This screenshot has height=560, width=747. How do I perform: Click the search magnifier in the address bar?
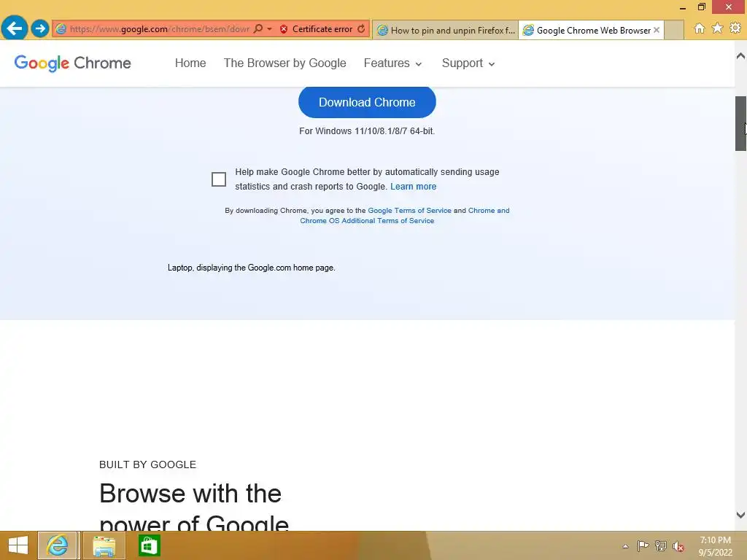258,28
